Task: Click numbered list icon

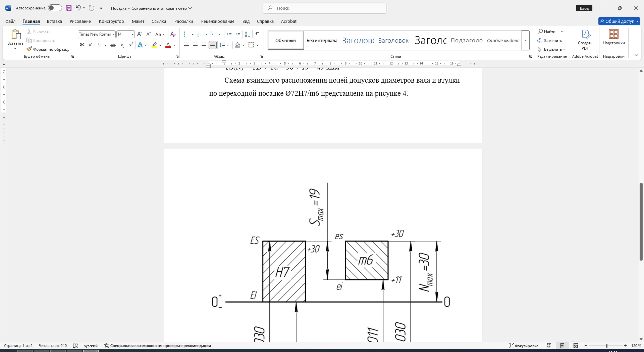Action: point(200,34)
